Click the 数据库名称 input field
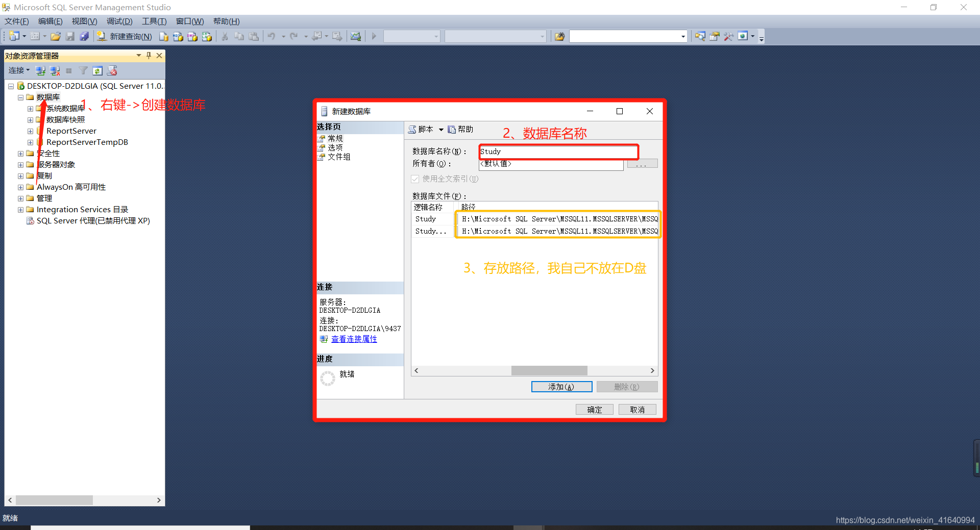The image size is (980, 530). click(558, 152)
